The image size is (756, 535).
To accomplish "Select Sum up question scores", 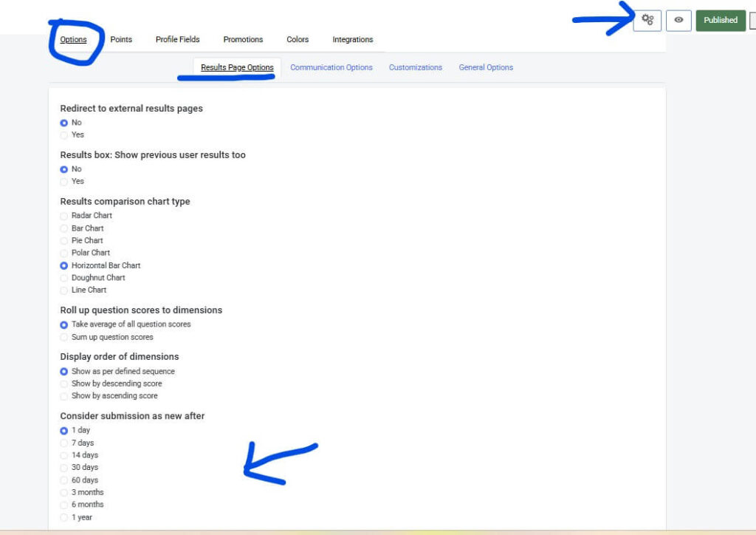I will tap(64, 337).
